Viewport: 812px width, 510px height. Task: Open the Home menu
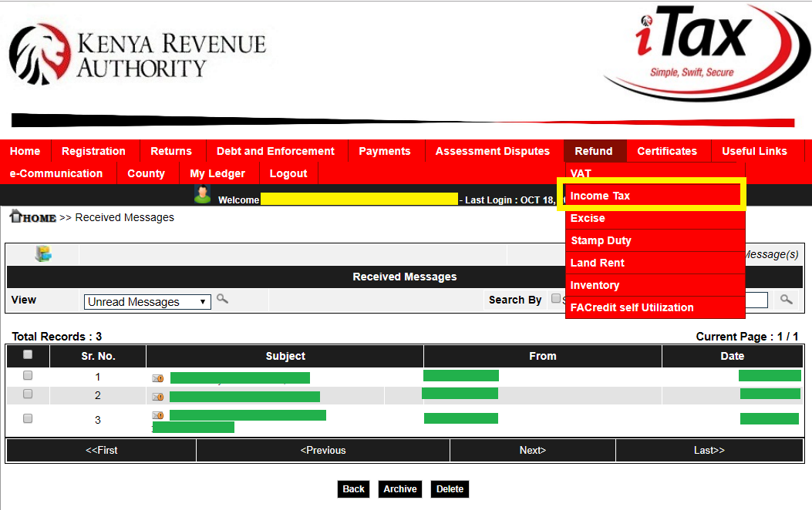pyautogui.click(x=25, y=151)
